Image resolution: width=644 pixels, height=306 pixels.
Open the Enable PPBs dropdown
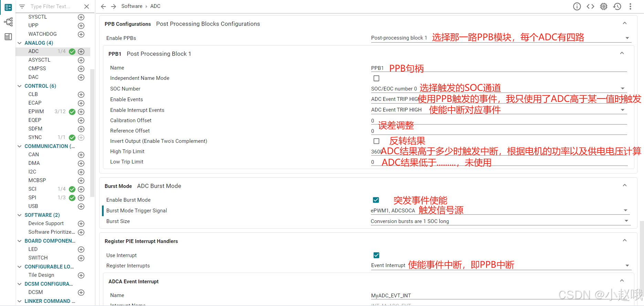[x=501, y=38]
